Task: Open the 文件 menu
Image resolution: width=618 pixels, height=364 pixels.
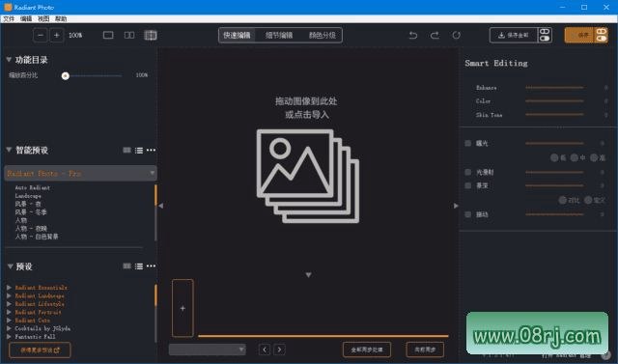Action: (x=9, y=18)
